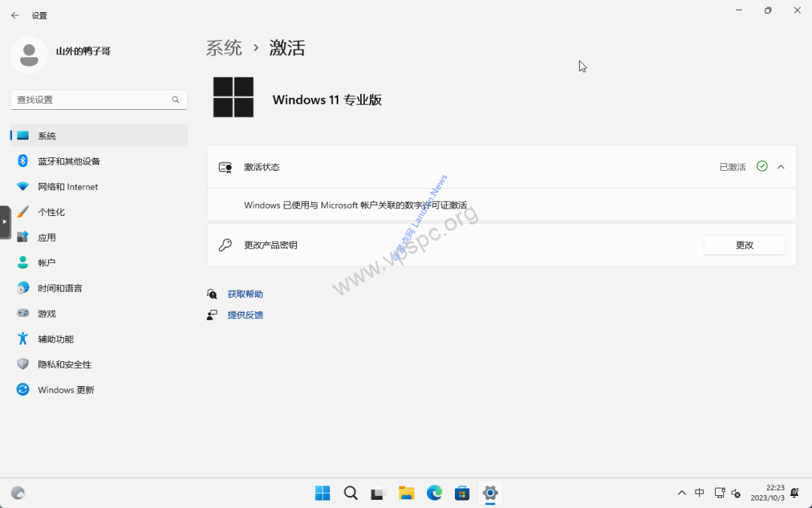Click the 系统 breadcrumb in the header
This screenshot has height=508, width=812.
tap(224, 47)
